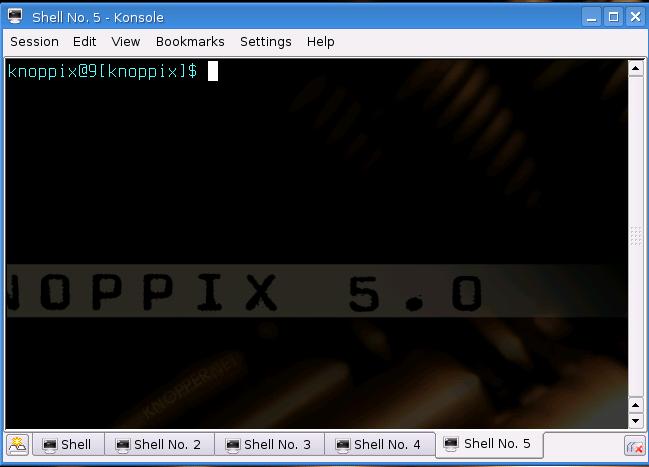Screen dimensions: 649x467
Task: Click the terminal icon on Shell No. 3 tab
Action: (232, 445)
